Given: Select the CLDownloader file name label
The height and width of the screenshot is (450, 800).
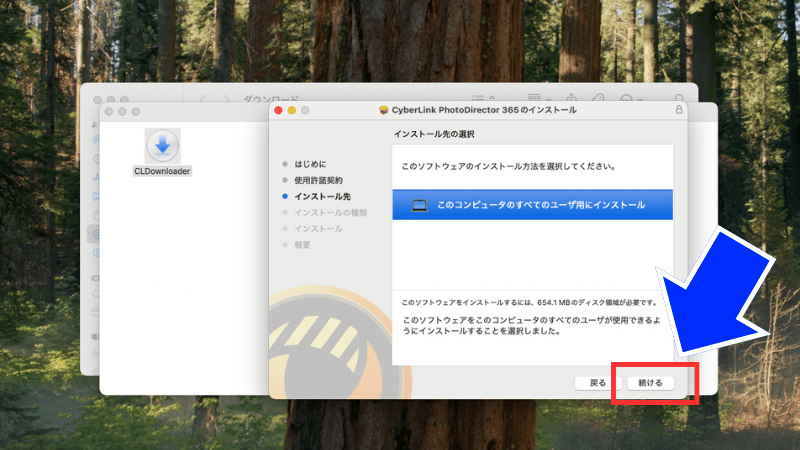Looking at the screenshot, I should [162, 171].
